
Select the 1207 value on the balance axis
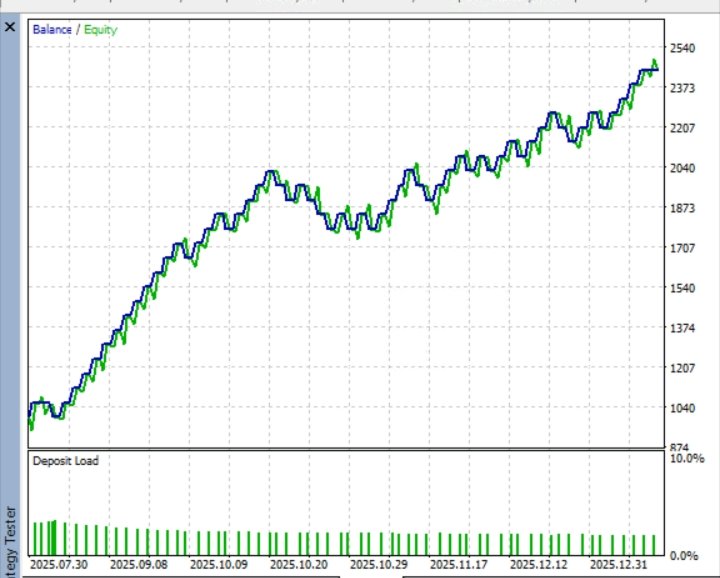click(x=682, y=368)
